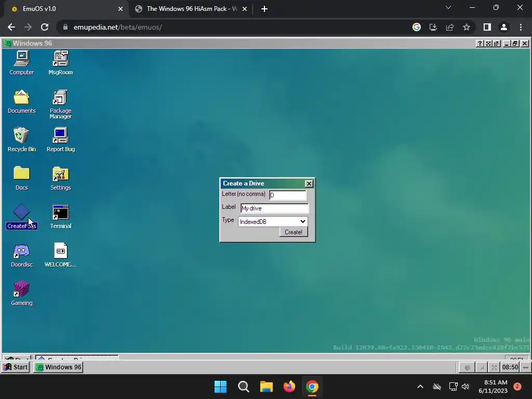532x399 pixels.
Task: Open Chrome tab search chevron
Action: tap(448, 7)
